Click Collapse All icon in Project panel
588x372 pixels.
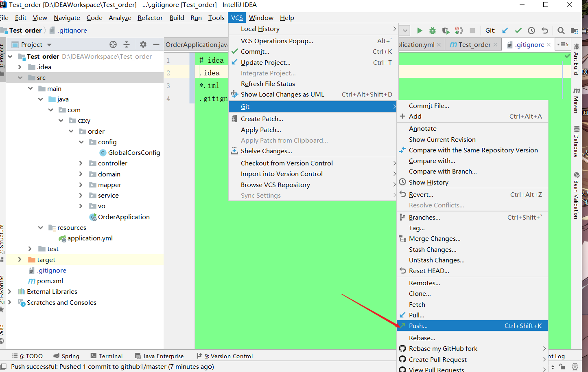[x=127, y=44]
